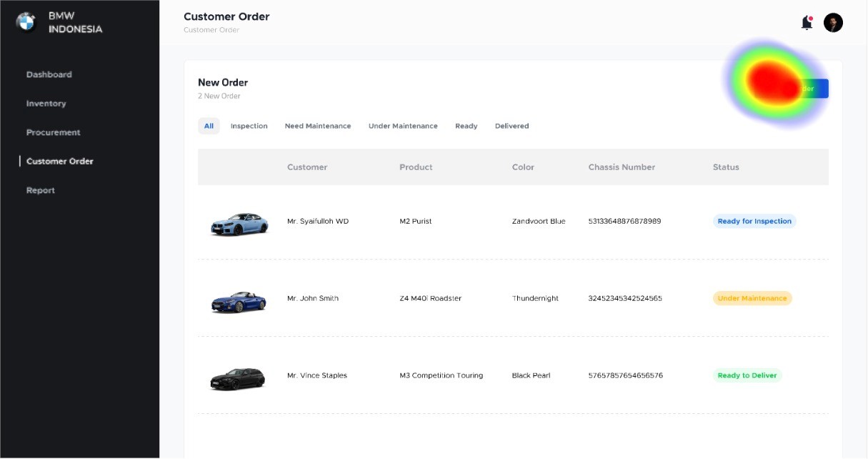Switch to the Ready tab
Screen dimensions: 868x459
pos(466,126)
